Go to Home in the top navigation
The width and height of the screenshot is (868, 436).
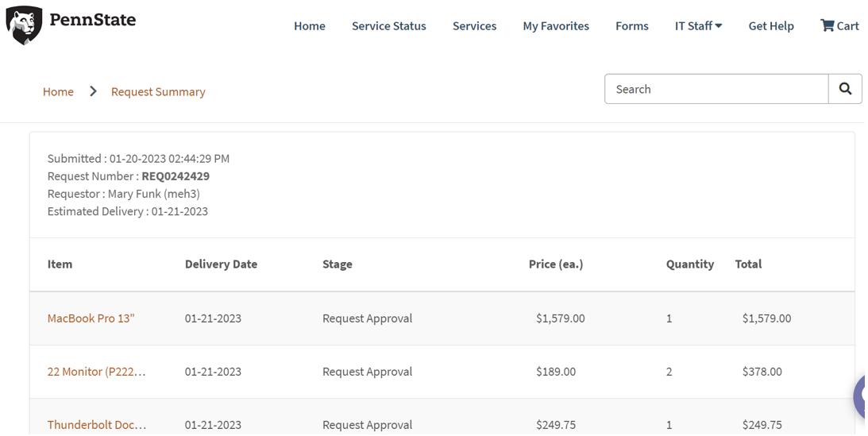click(309, 26)
